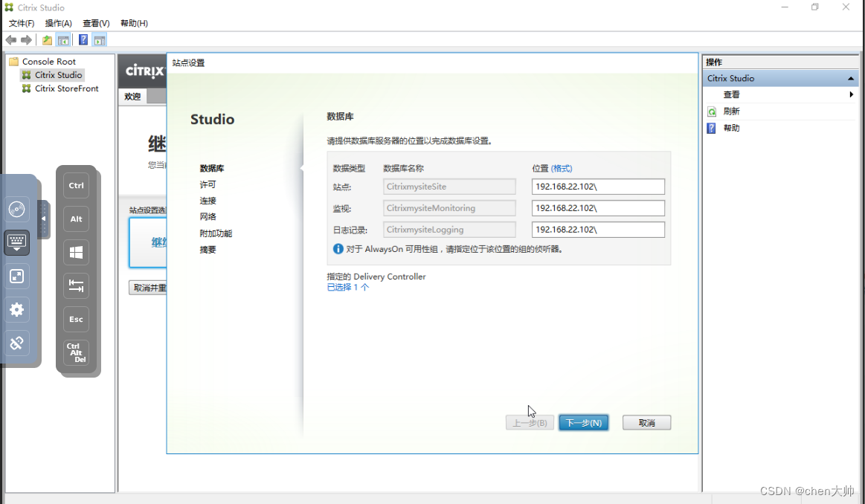Screen dimensions: 865x504
Task: Click the Forward arrow toolbar icon
Action: 26,39
